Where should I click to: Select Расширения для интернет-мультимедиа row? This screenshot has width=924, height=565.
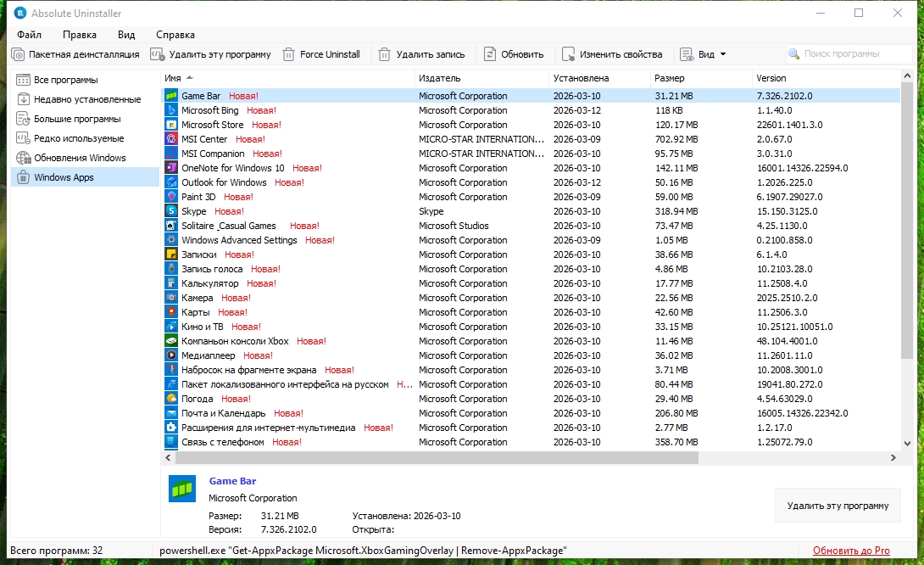click(531, 428)
